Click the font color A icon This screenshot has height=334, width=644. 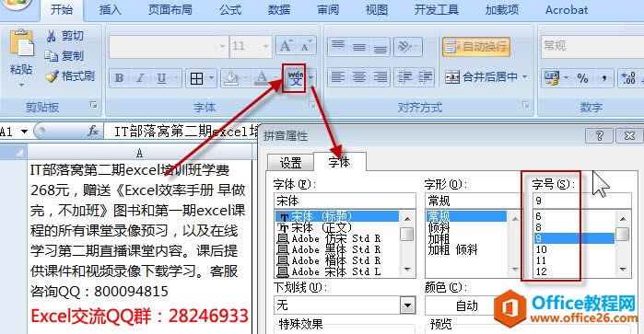[262, 78]
